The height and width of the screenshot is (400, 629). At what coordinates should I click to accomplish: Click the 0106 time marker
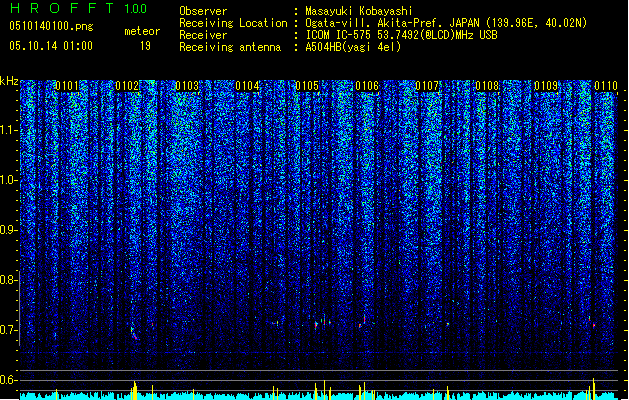[367, 86]
